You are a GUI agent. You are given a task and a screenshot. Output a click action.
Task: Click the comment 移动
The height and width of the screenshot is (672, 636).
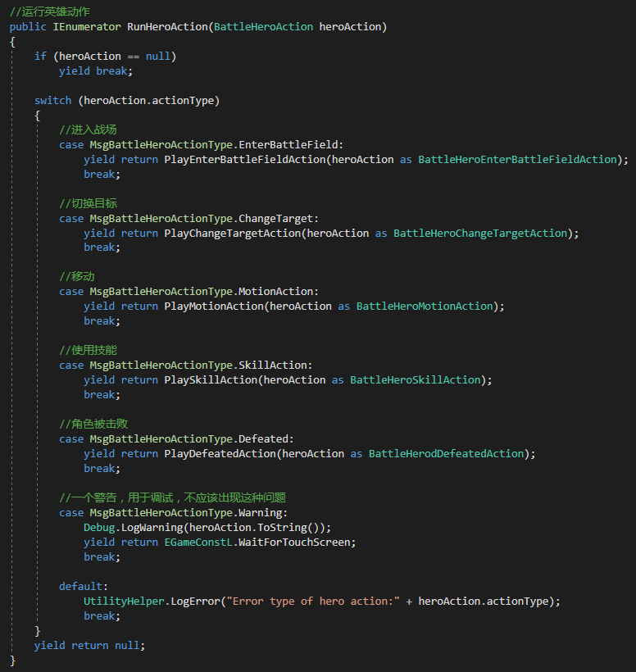tap(77, 276)
